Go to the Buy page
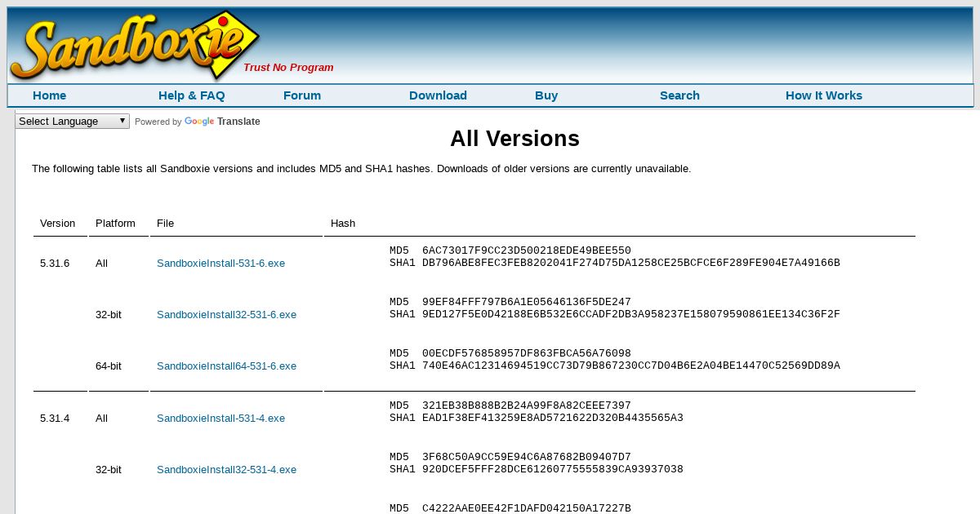This screenshot has width=980, height=514. tap(546, 95)
